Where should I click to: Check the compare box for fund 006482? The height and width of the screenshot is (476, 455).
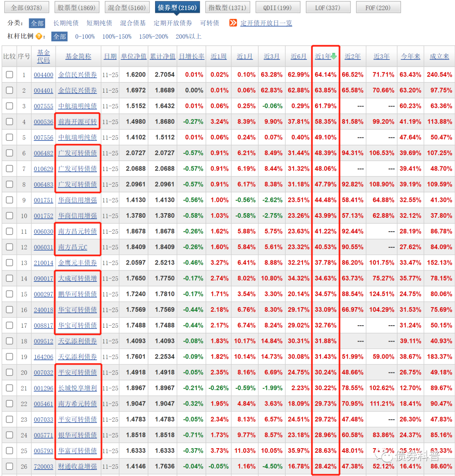coord(9,153)
